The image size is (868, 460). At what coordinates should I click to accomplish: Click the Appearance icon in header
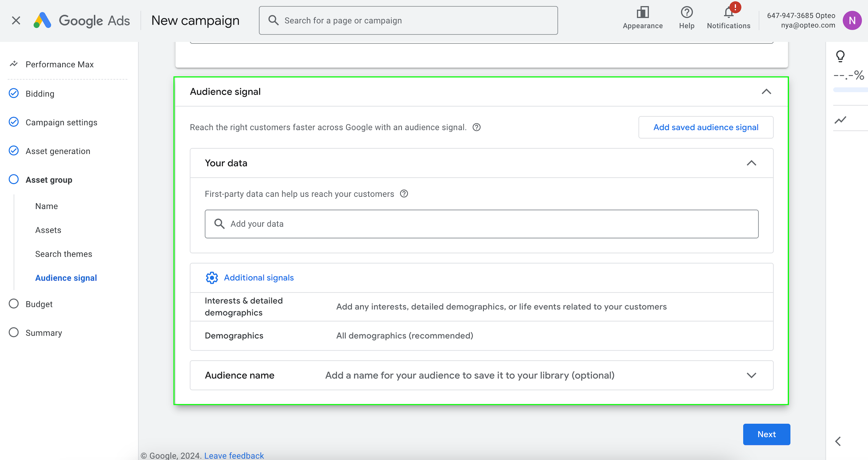click(642, 13)
